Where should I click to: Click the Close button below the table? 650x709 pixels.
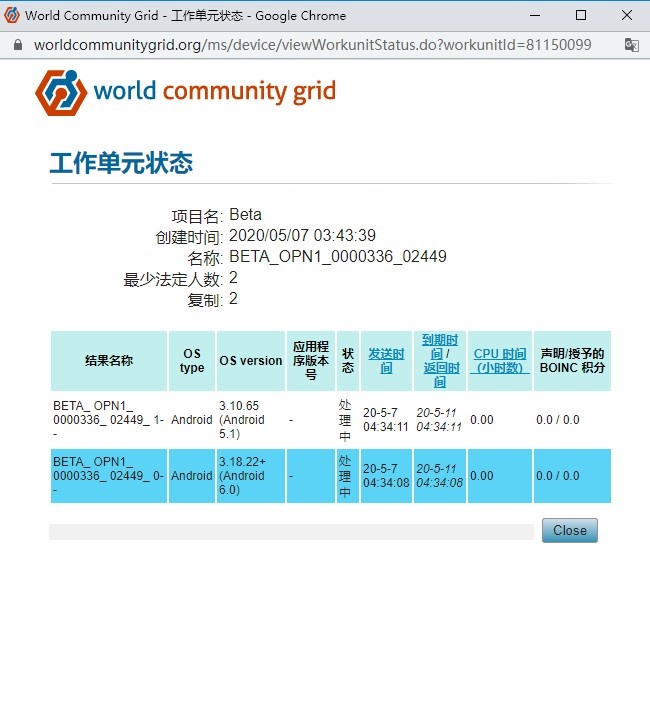(570, 530)
